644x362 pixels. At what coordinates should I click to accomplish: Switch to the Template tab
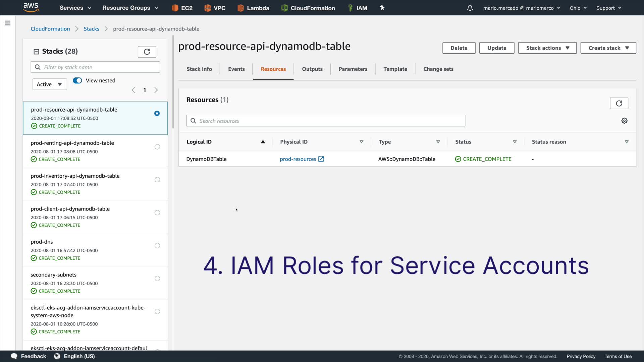(x=395, y=69)
